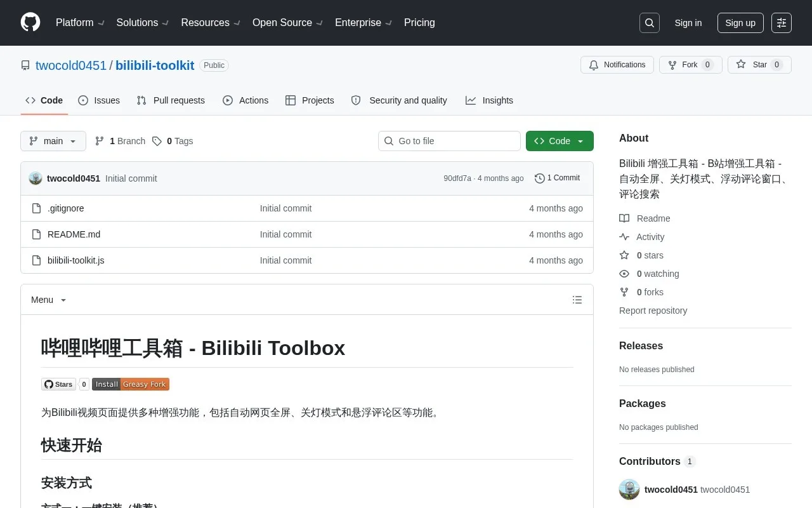This screenshot has width=812, height=508.
Task: Go to Pricing page
Action: point(419,23)
